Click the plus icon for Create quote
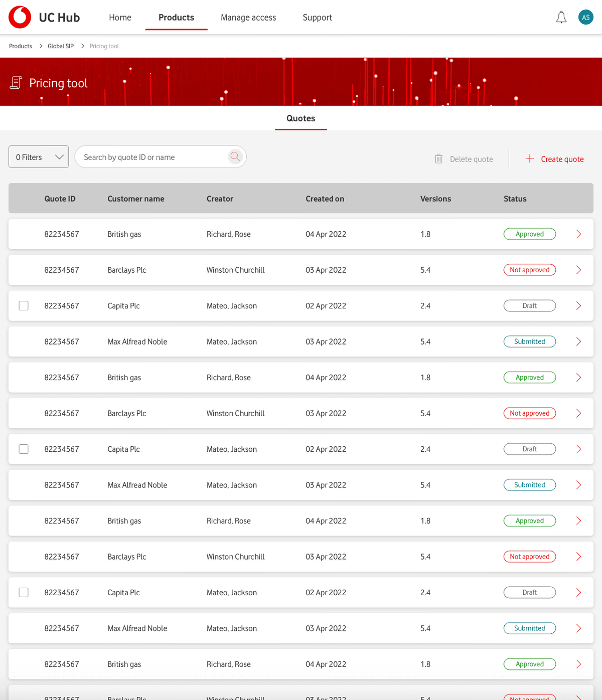602x700 pixels. tap(530, 159)
